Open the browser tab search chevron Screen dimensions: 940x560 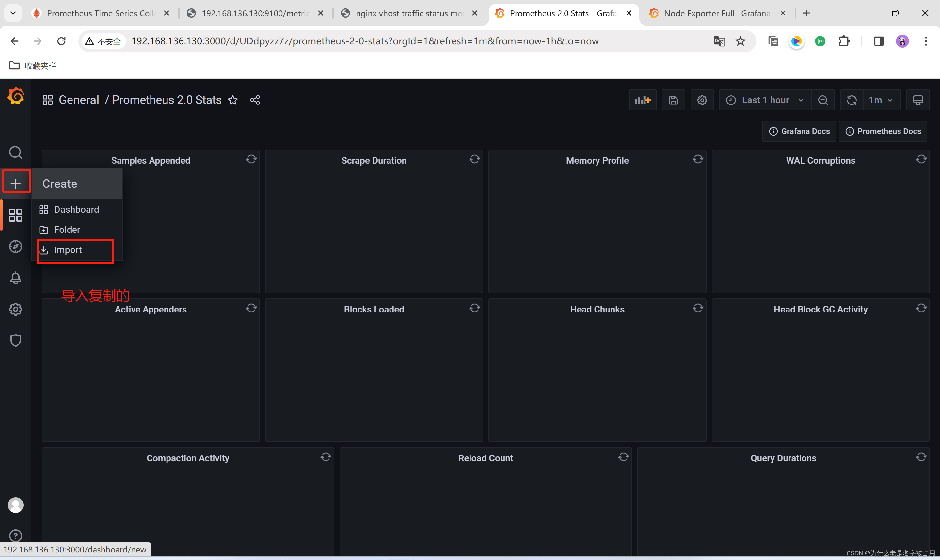coord(13,13)
